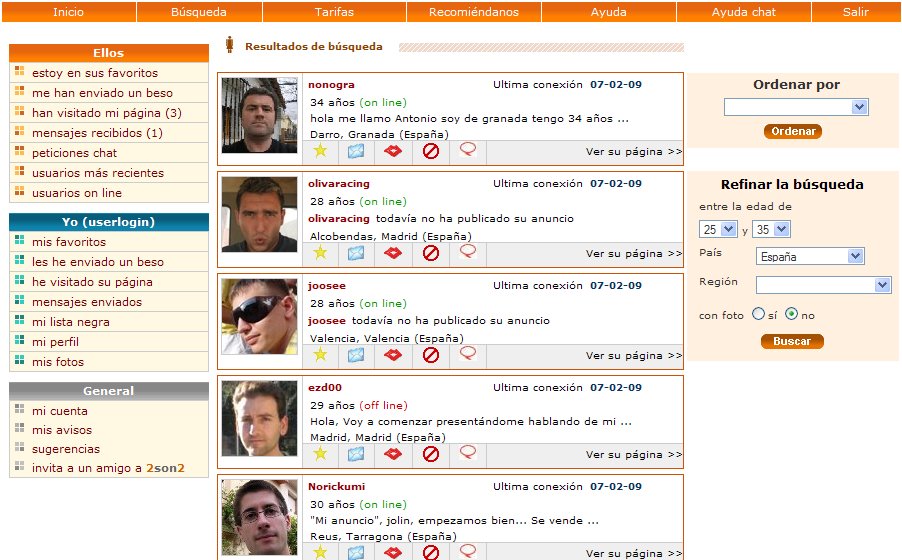Block Norickumi using prohibition icon
This screenshot has height=560, width=902.
point(431,553)
